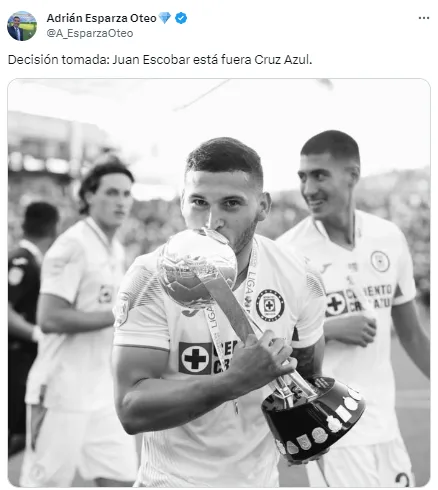Click the silver ball atop the trophy
438x490 pixels.
coord(198,266)
